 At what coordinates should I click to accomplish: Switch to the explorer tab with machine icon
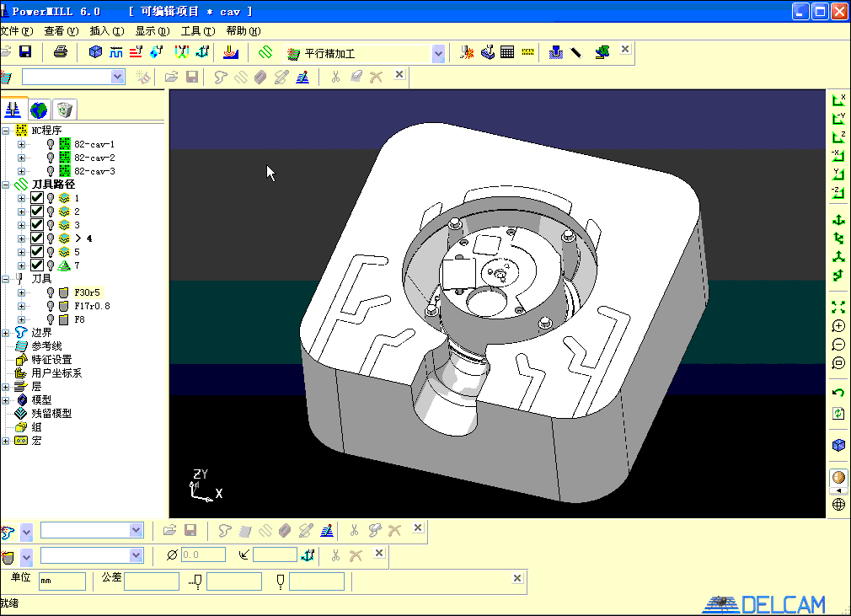point(13,110)
